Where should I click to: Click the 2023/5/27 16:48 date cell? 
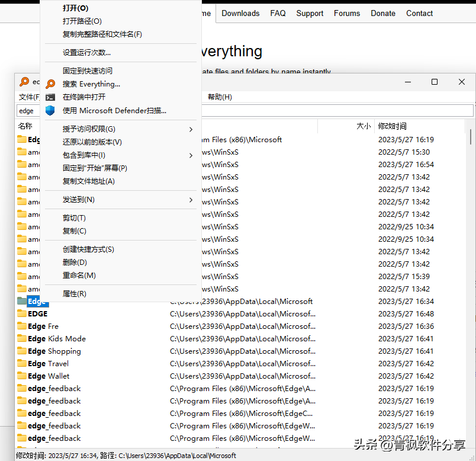pyautogui.click(x=406, y=313)
